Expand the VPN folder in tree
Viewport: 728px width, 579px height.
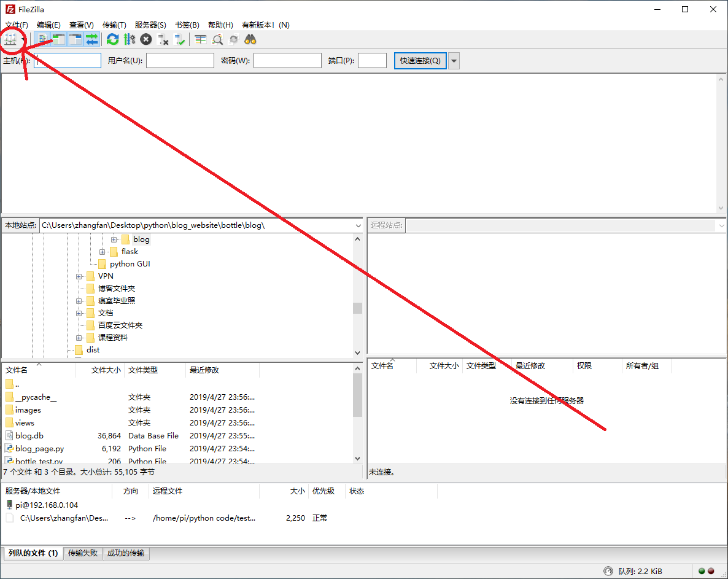79,277
